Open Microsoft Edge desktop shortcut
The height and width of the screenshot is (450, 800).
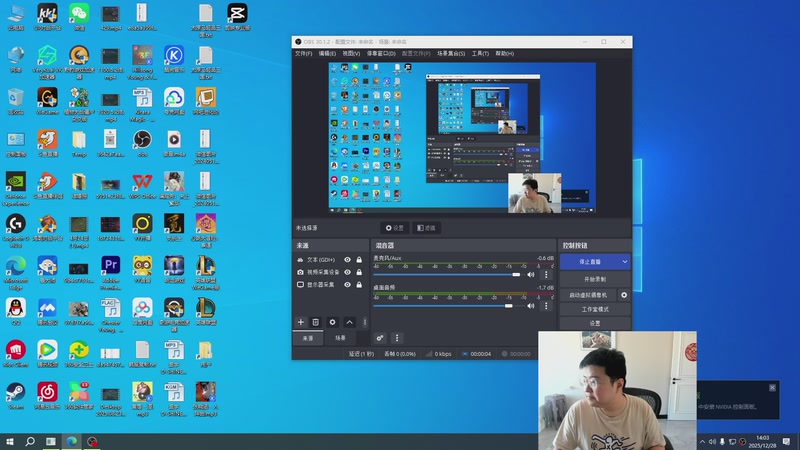(16, 273)
